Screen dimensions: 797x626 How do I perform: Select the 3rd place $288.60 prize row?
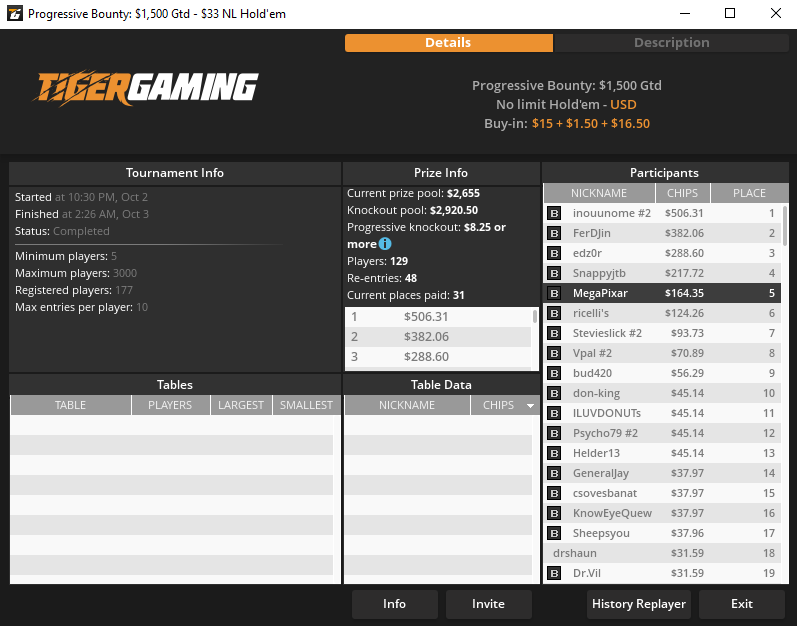pyautogui.click(x=438, y=357)
